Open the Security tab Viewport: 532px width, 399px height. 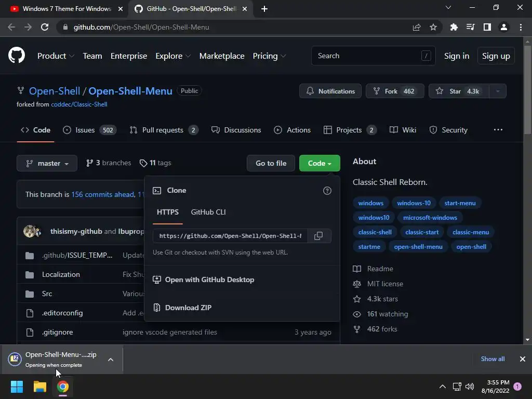tap(448, 130)
